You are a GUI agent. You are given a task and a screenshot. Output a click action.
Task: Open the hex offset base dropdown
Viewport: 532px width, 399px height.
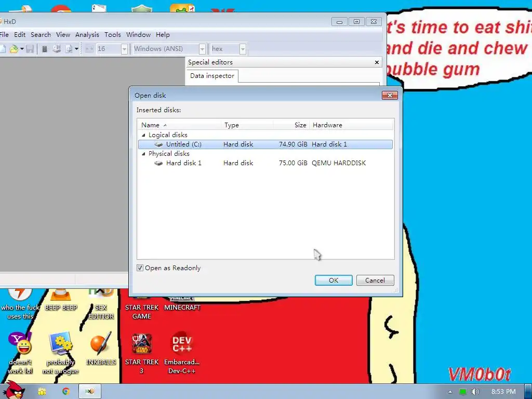pos(243,49)
